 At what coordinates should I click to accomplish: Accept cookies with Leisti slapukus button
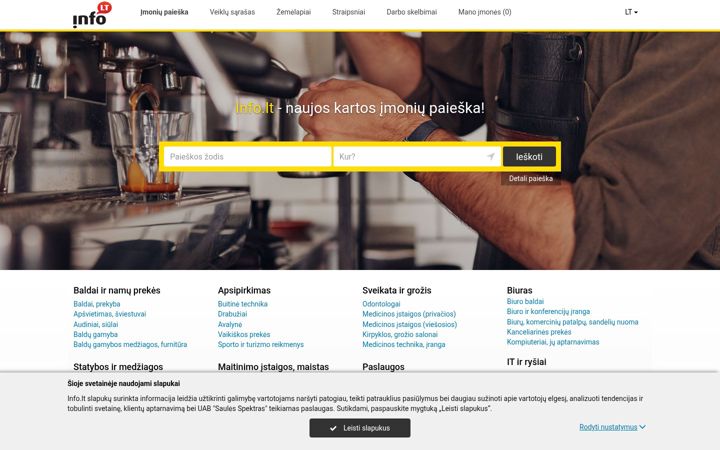360,428
